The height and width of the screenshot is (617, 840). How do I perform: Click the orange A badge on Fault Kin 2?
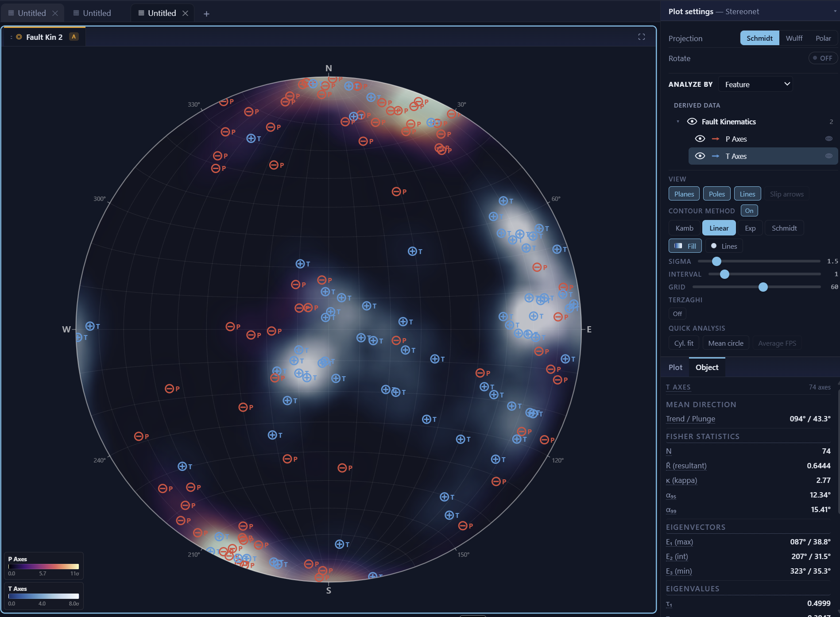[74, 37]
